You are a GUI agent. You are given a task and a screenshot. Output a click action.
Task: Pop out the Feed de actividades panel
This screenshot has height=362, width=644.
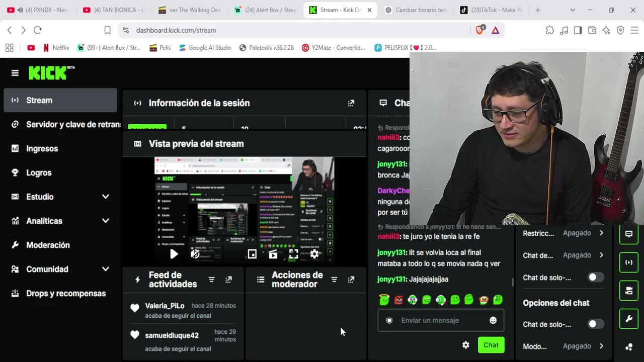point(228,280)
